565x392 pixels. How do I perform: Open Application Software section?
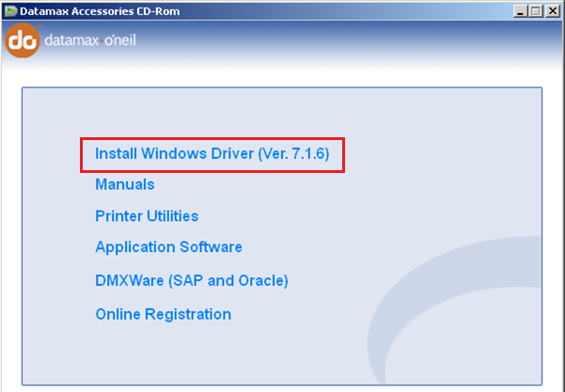pyautogui.click(x=168, y=247)
